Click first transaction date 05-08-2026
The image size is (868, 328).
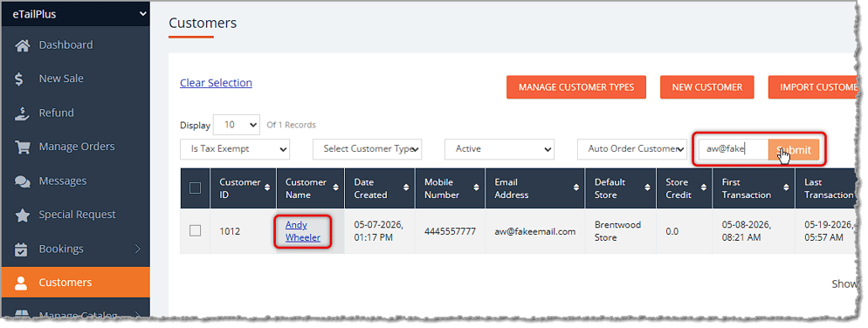tap(747, 231)
